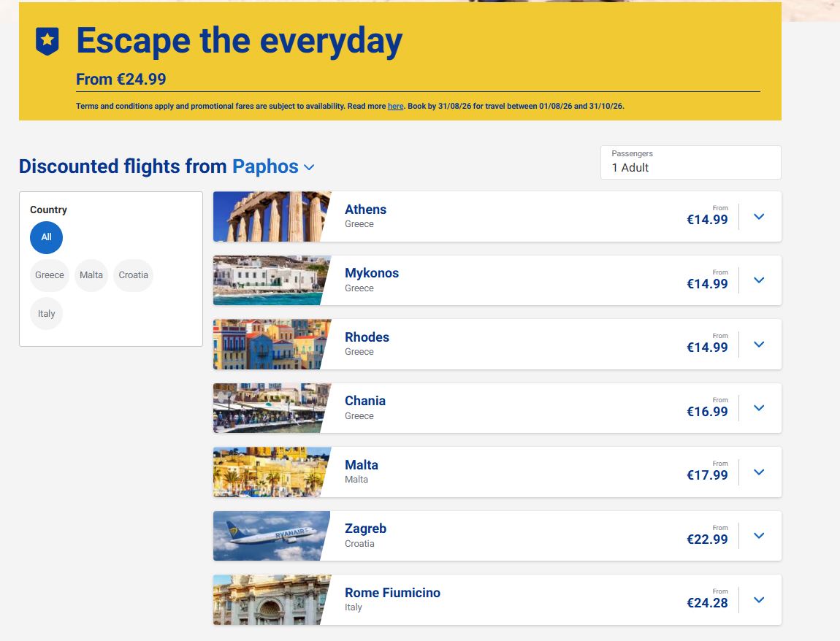Expand the Malta flight chevron
The image size is (840, 641).
point(759,472)
